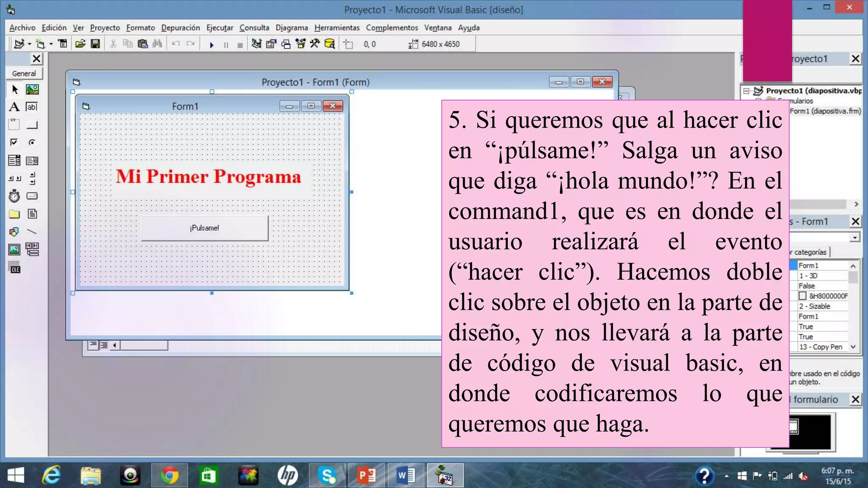Viewport: 868px width, 488px height.
Task: Save the project with diskette icon
Action: (x=95, y=44)
